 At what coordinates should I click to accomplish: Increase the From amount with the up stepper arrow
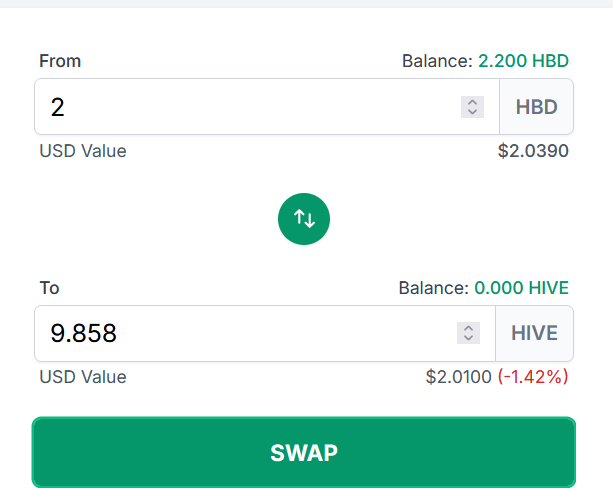pyautogui.click(x=472, y=102)
